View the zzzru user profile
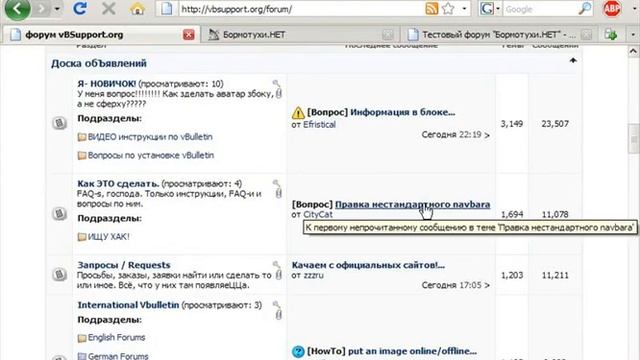 click(x=313, y=275)
